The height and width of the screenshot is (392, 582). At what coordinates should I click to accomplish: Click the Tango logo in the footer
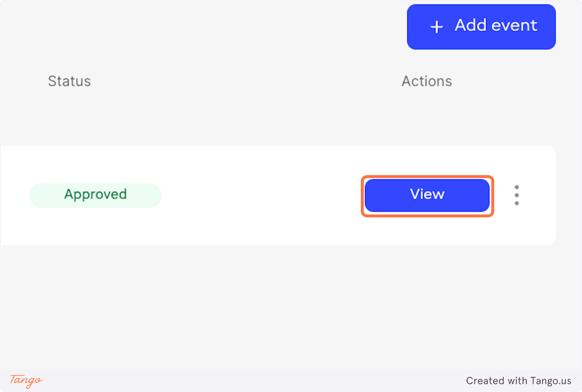(26, 380)
